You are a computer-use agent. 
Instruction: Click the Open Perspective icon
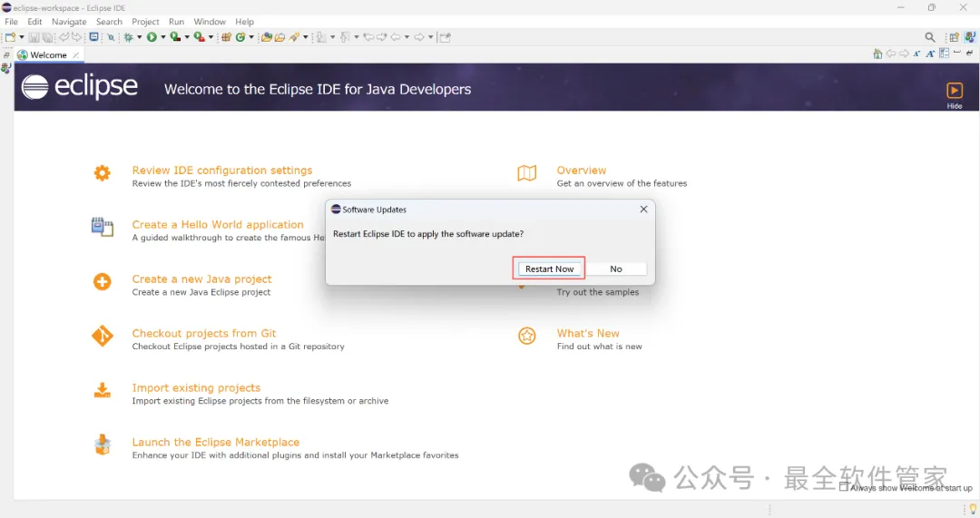click(955, 37)
